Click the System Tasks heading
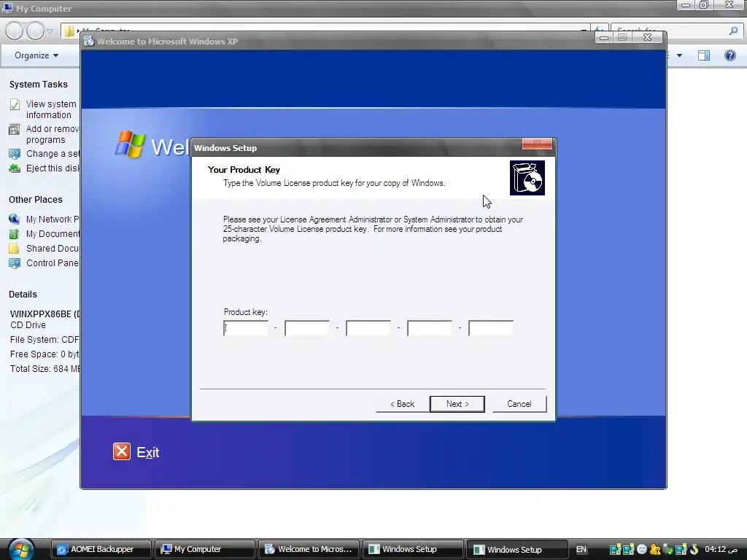 click(38, 85)
